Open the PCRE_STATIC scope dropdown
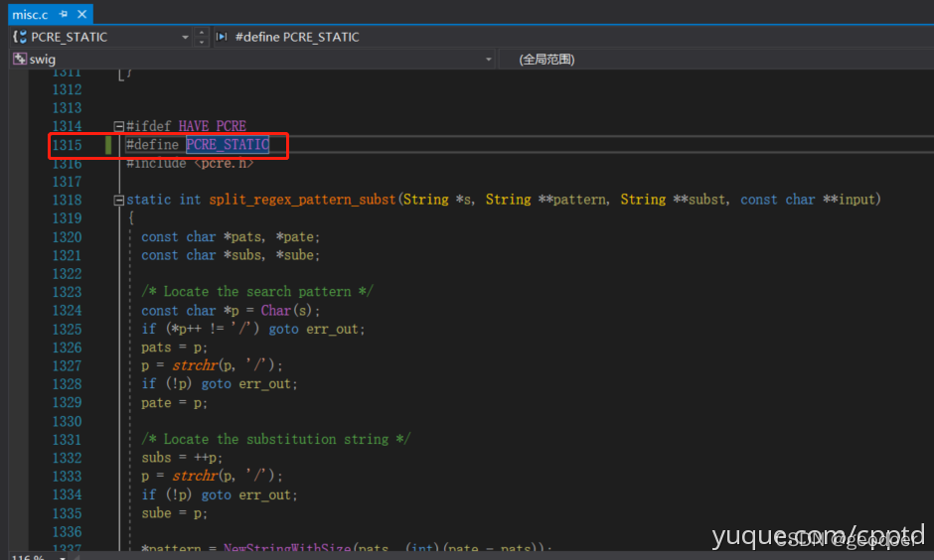This screenshot has height=560, width=934. point(185,37)
